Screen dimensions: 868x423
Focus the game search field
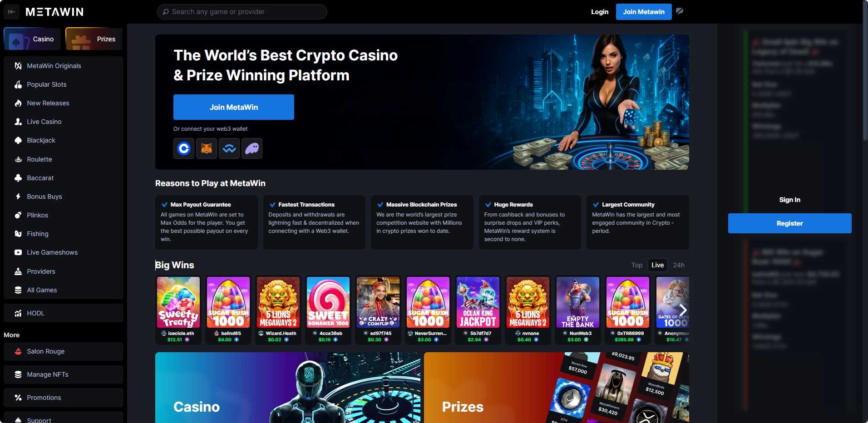[x=242, y=12]
